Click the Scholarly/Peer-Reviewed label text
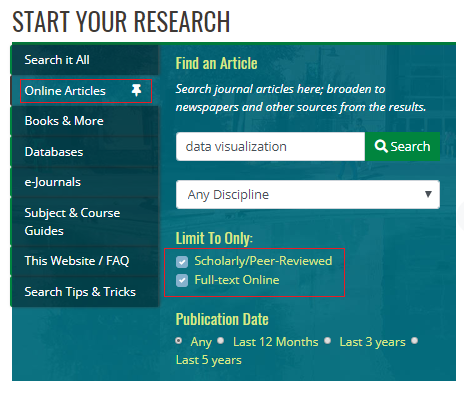 (263, 261)
